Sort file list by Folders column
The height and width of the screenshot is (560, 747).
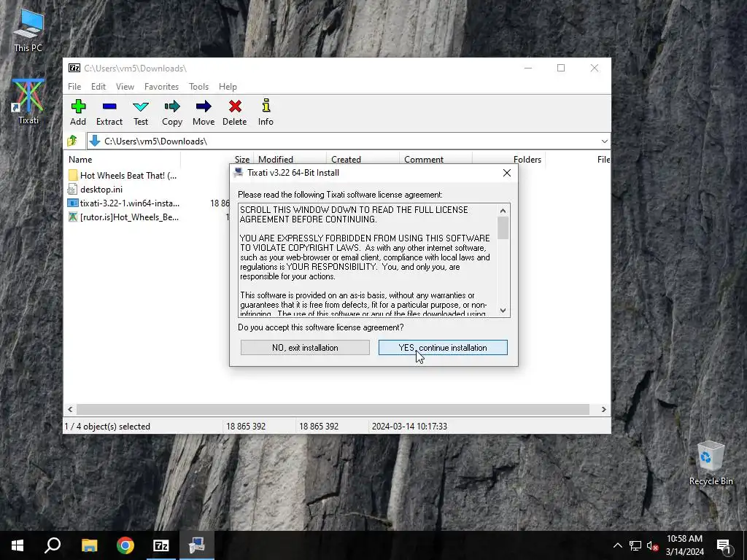(508, 160)
